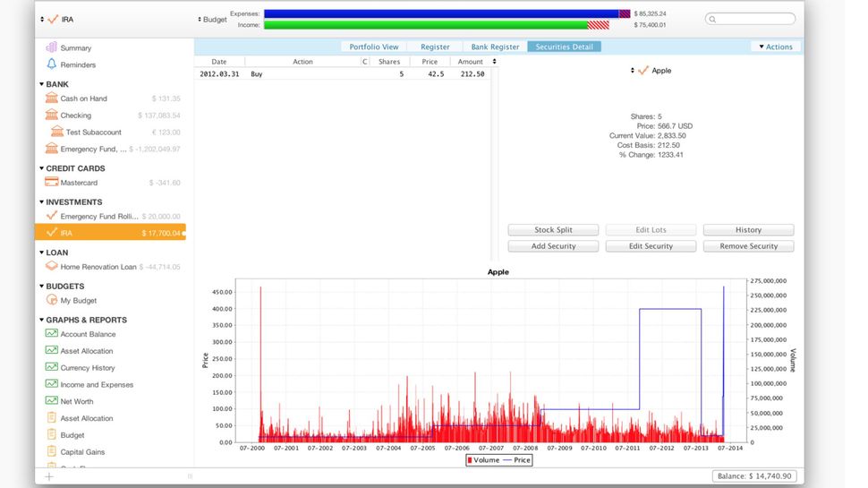Select the Home Renovation Loan icon
Image resolution: width=868 pixels, height=488 pixels.
coord(52,266)
